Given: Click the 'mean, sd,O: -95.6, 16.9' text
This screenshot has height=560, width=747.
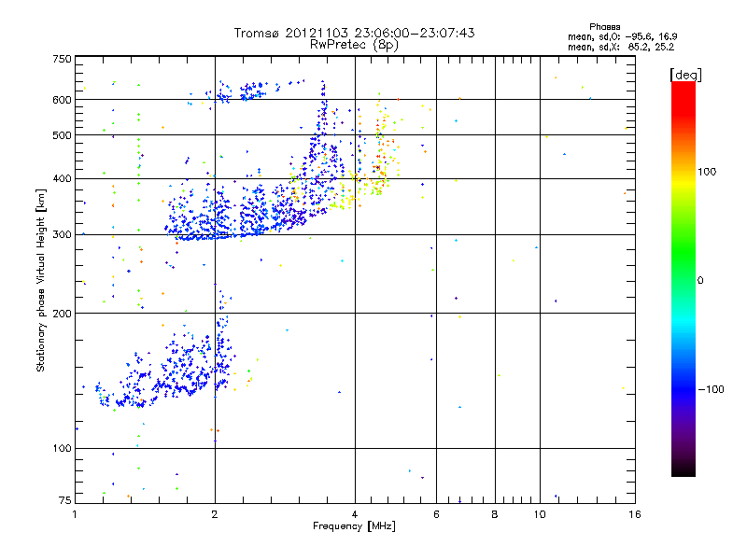Looking at the screenshot, I should [x=622, y=36].
